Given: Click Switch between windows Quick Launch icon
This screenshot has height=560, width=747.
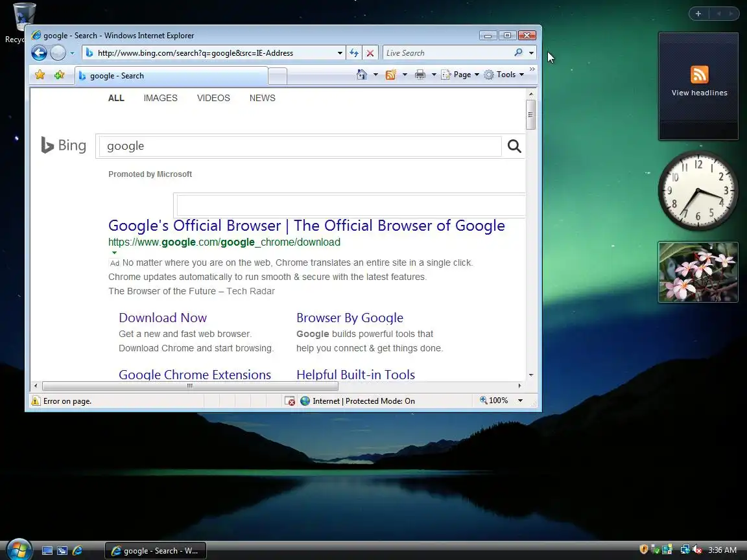Looking at the screenshot, I should (62, 550).
